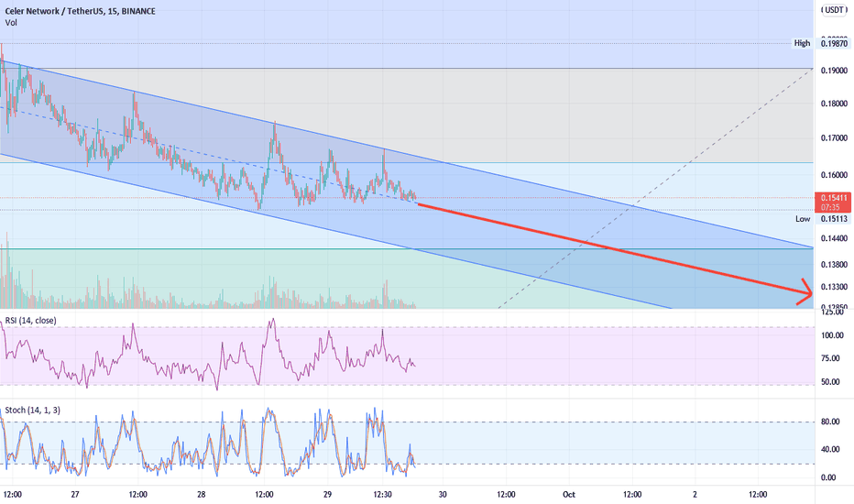
Task: Click the 27 date label on time axis
Action: (75, 495)
